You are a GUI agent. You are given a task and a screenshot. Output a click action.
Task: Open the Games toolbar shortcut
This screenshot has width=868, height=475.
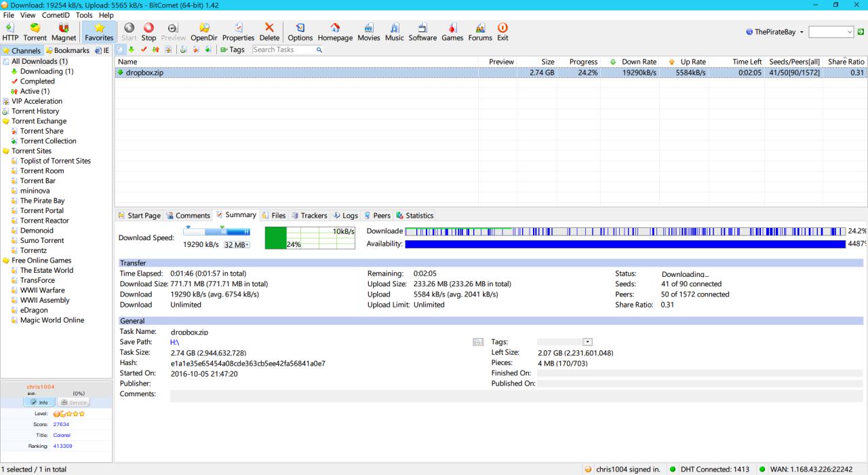pyautogui.click(x=452, y=31)
